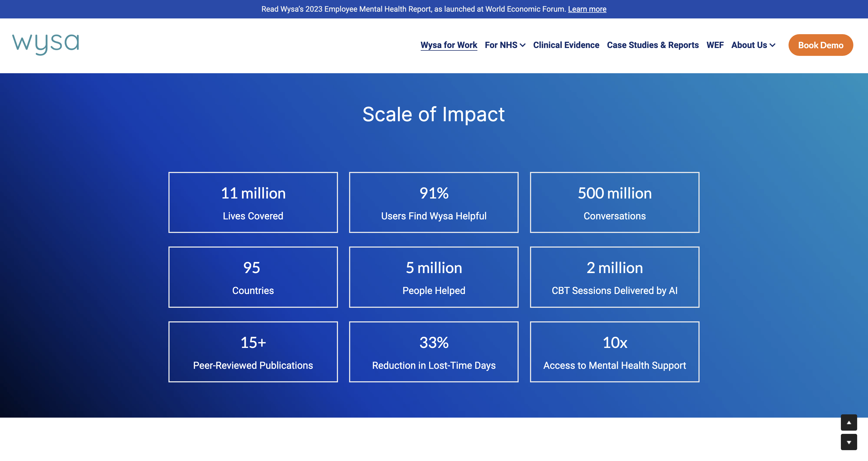Expand the About Us dropdown chevron
868x461 pixels.
coord(773,45)
